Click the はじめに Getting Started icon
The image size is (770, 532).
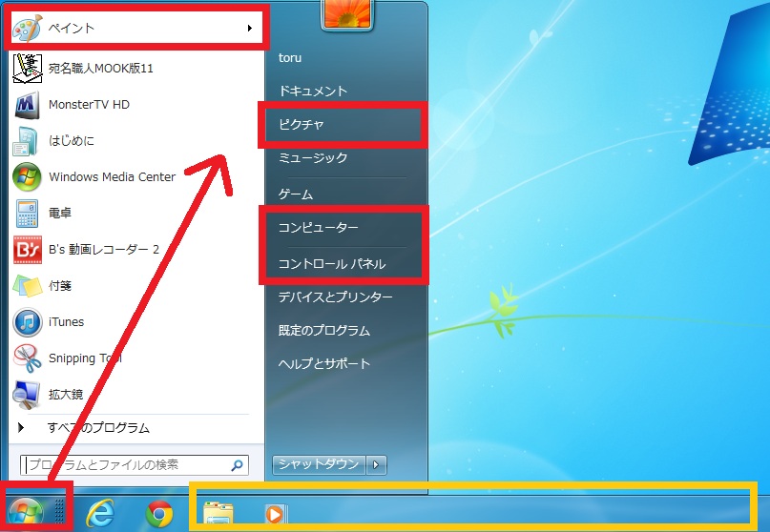[x=25, y=141]
